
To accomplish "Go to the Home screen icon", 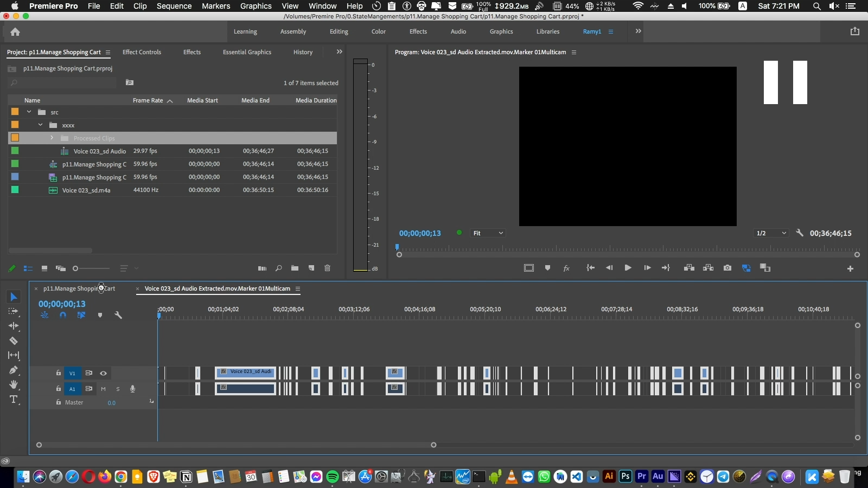I will [15, 32].
